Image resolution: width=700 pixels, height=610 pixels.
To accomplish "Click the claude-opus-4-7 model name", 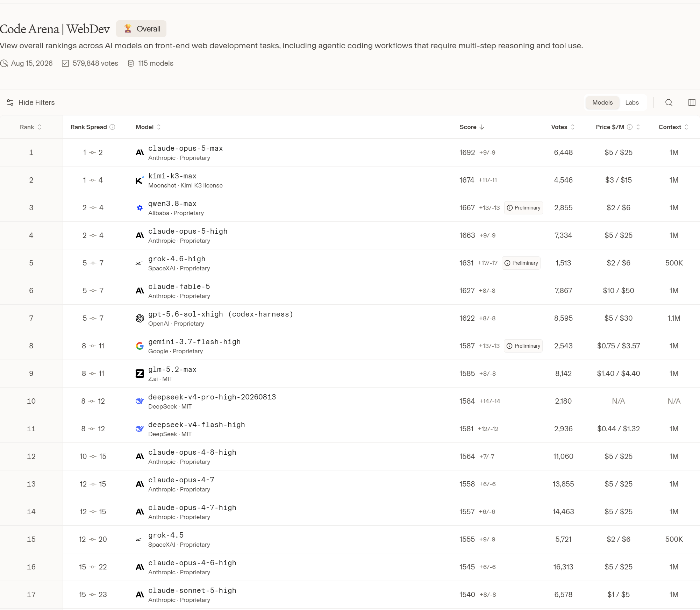I will pos(181,480).
